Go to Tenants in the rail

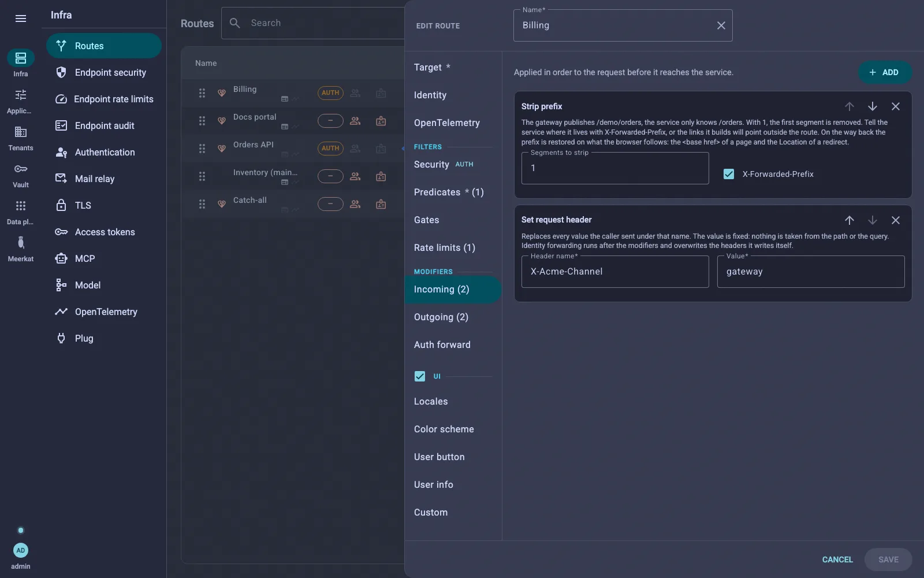click(x=21, y=138)
